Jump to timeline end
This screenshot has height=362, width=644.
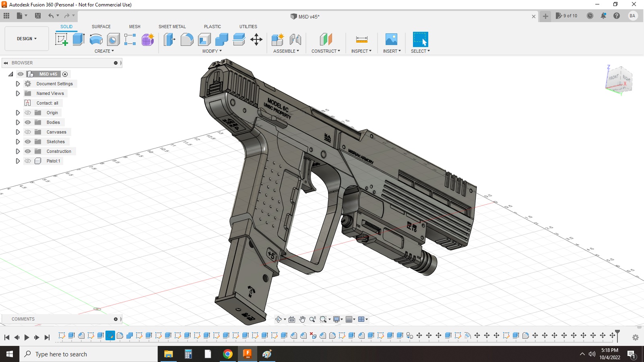tap(47, 337)
